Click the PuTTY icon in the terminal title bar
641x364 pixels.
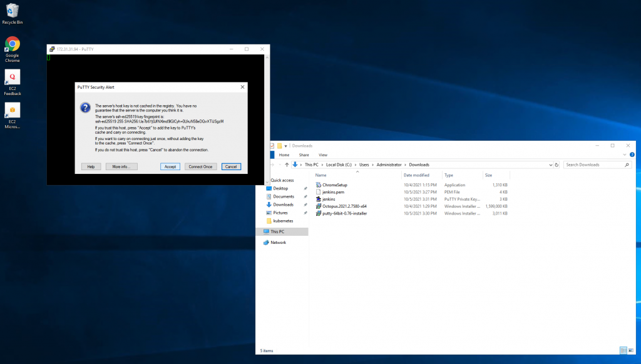(x=52, y=49)
